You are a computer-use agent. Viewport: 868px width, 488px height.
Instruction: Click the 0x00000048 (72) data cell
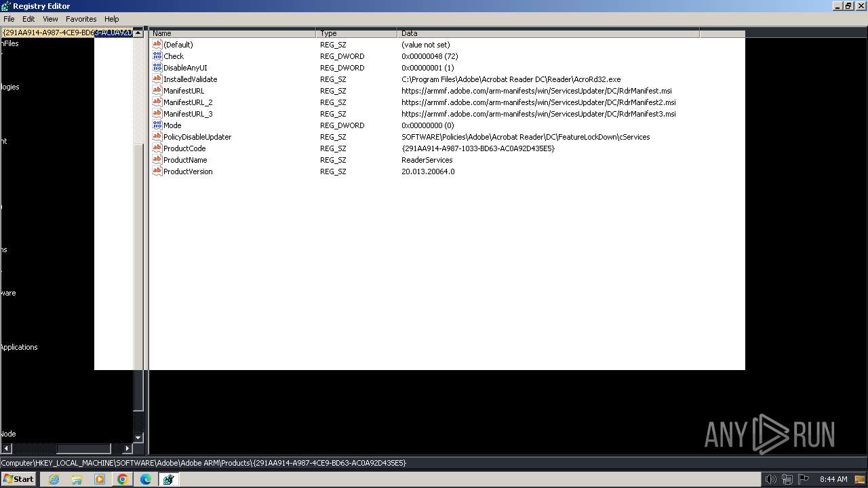(x=430, y=56)
